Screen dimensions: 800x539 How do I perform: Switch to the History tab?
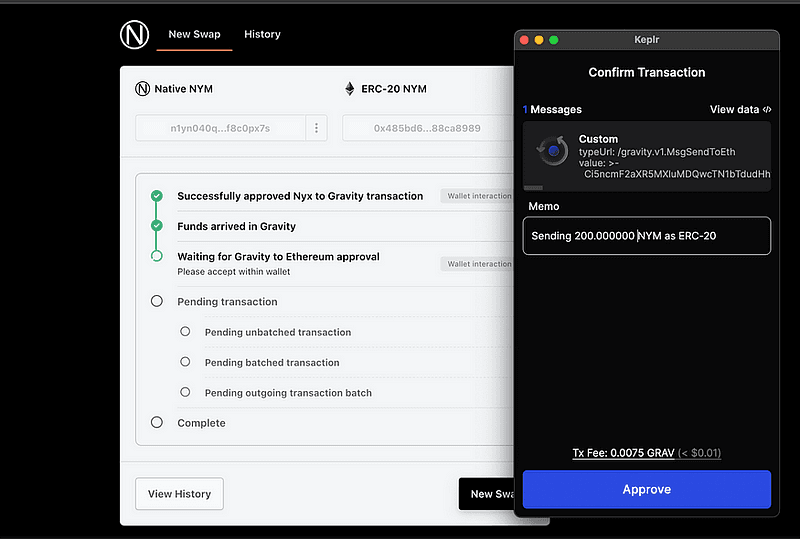[x=262, y=34]
